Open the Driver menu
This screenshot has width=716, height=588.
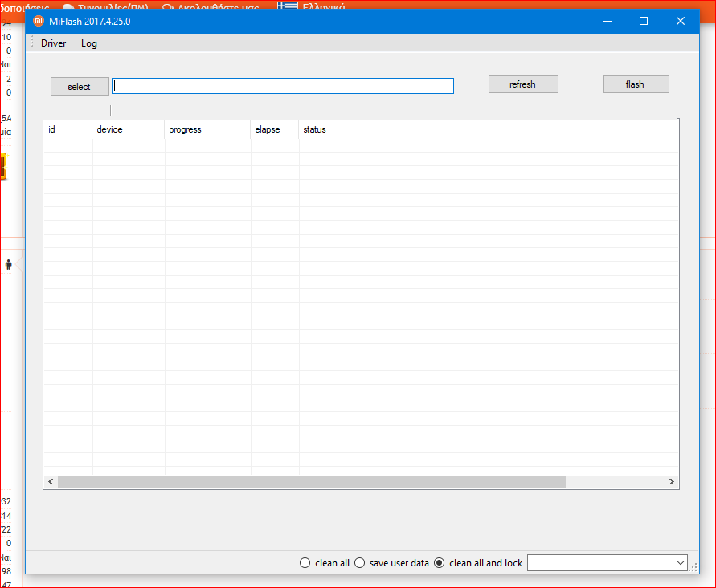click(54, 43)
